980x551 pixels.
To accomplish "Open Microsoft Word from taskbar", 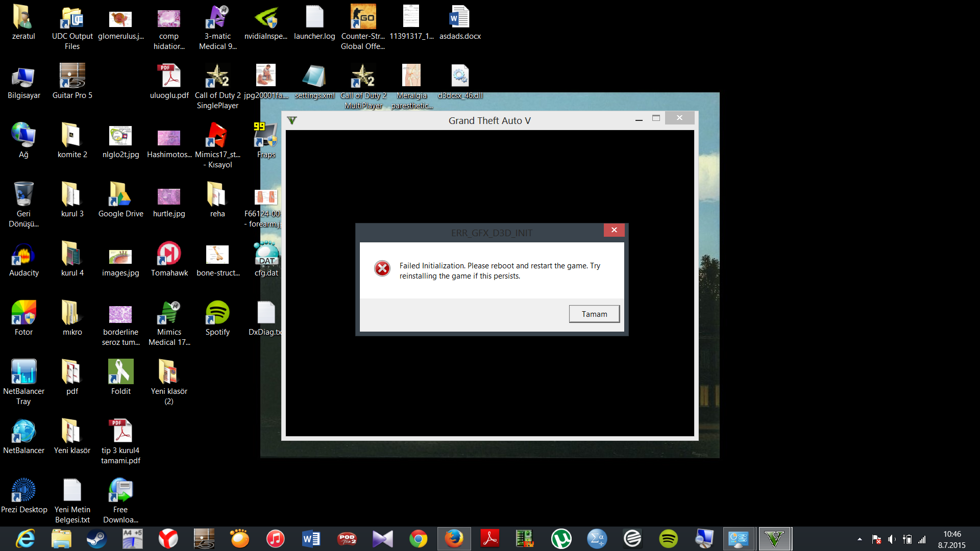I will (x=311, y=539).
